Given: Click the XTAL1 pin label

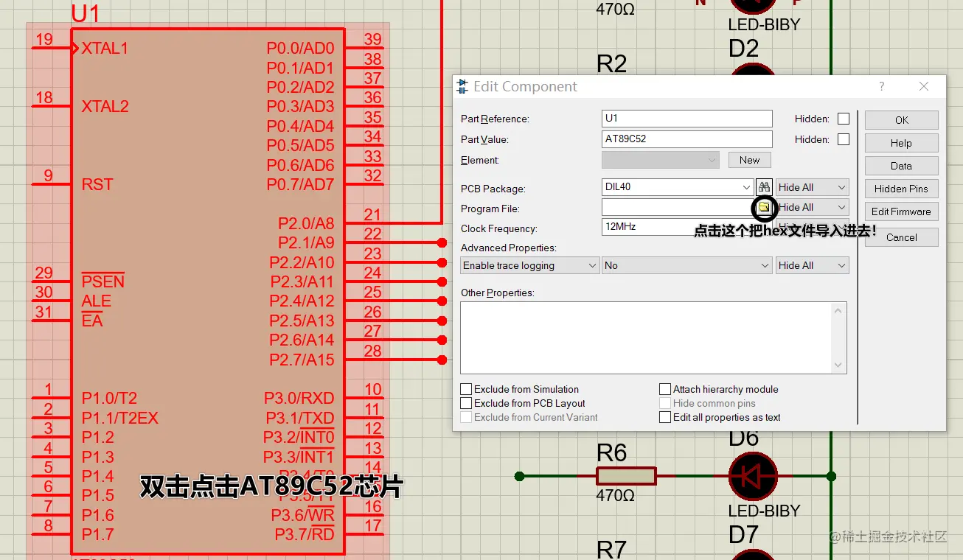Looking at the screenshot, I should pyautogui.click(x=105, y=49).
